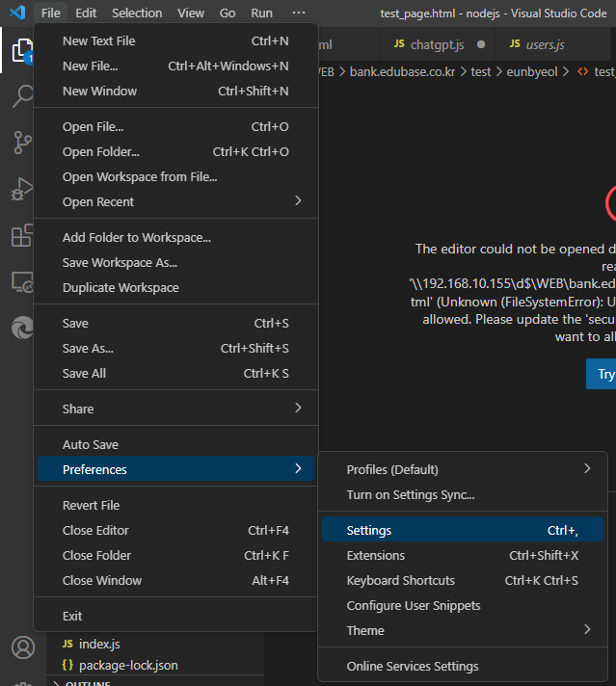Open index.js in explorer
This screenshot has width=616, height=686.
pyautogui.click(x=155, y=644)
